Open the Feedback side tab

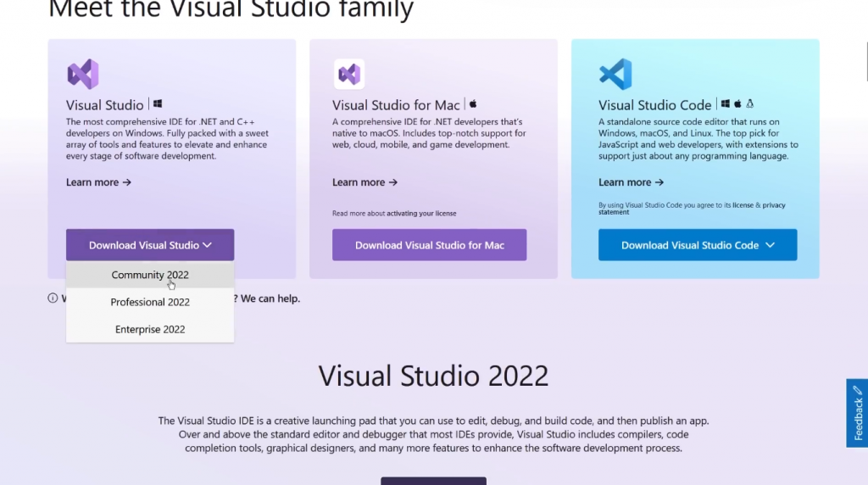[857, 413]
